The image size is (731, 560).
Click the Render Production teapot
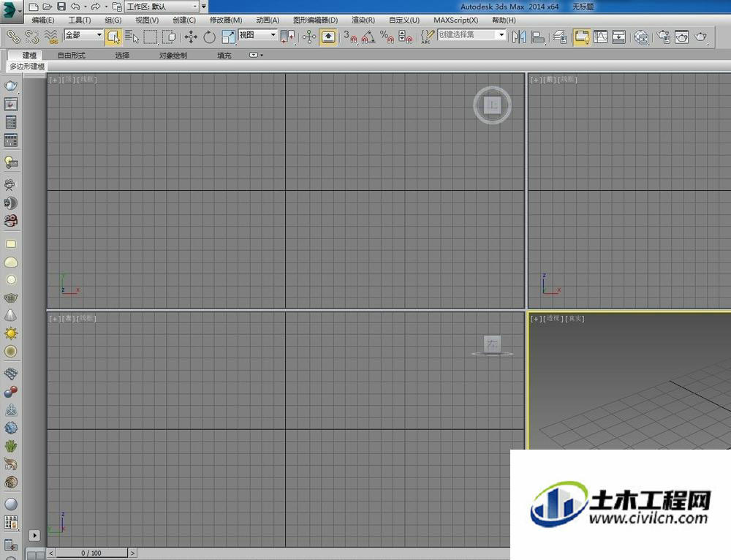coord(701,37)
